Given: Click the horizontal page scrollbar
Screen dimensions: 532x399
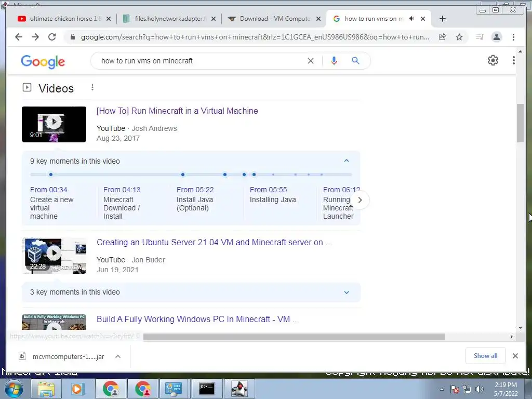Looking at the screenshot, I should [294, 337].
